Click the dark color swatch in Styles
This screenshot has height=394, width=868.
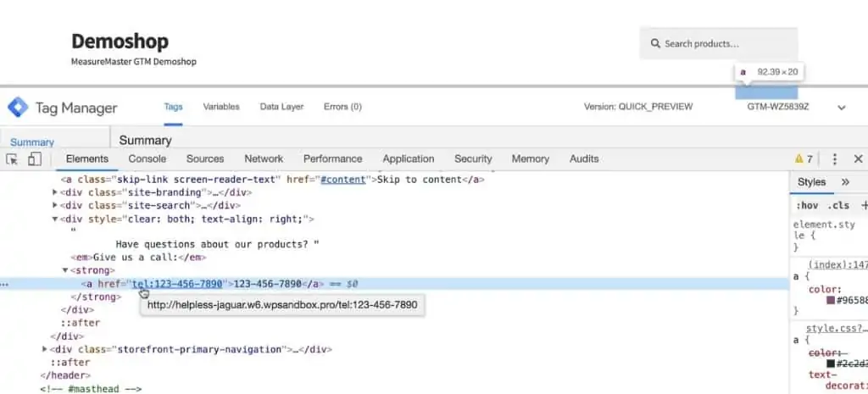tap(831, 363)
